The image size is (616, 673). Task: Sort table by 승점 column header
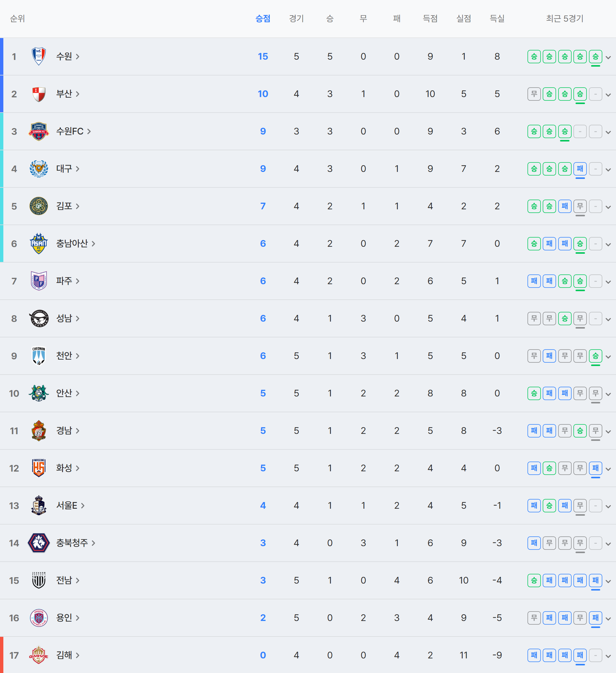click(x=263, y=19)
